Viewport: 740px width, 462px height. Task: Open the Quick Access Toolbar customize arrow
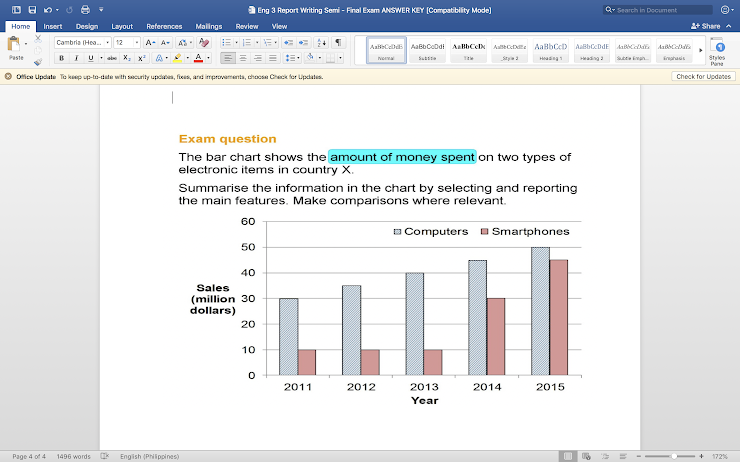[101, 9]
